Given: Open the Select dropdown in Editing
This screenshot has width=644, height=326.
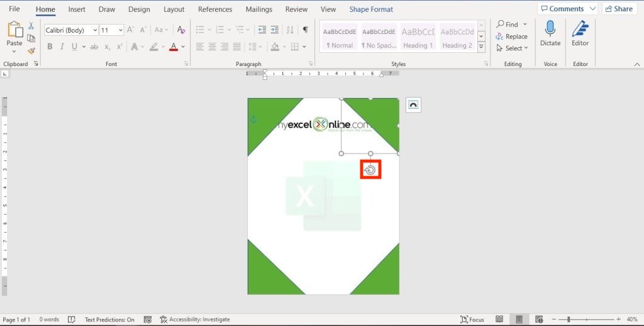Looking at the screenshot, I should 512,48.
